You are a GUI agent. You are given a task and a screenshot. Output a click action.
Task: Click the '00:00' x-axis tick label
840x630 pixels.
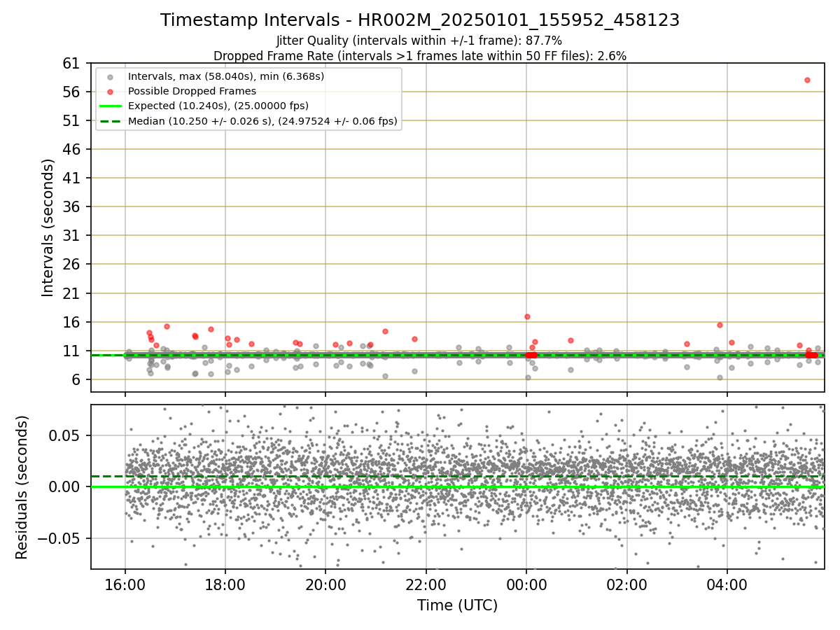point(526,585)
